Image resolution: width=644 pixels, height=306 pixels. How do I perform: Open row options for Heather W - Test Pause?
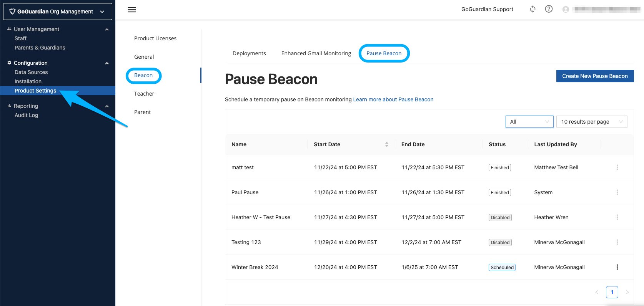617,217
